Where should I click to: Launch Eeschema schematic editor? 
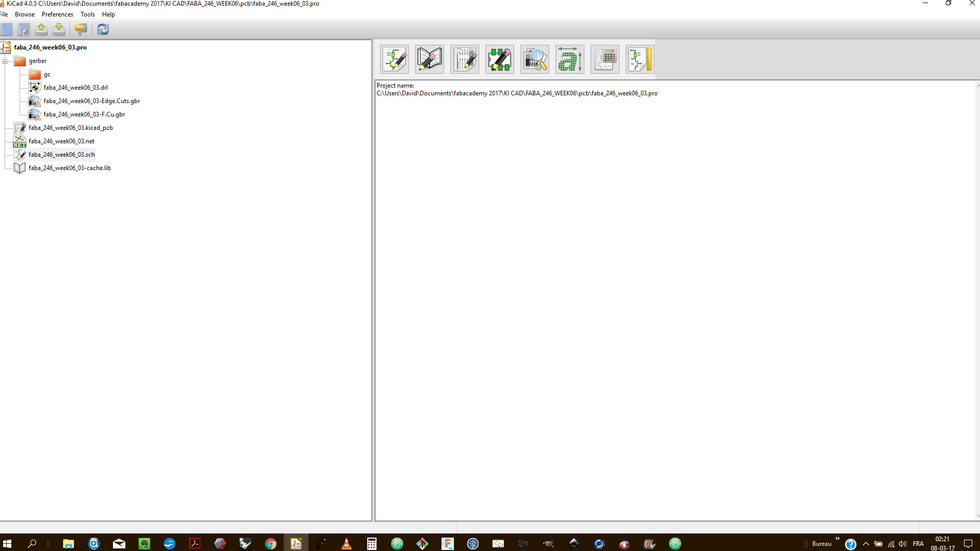[x=395, y=59]
